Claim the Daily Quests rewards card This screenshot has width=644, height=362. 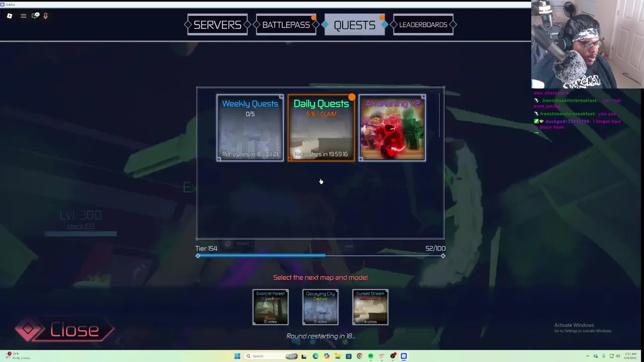click(321, 128)
